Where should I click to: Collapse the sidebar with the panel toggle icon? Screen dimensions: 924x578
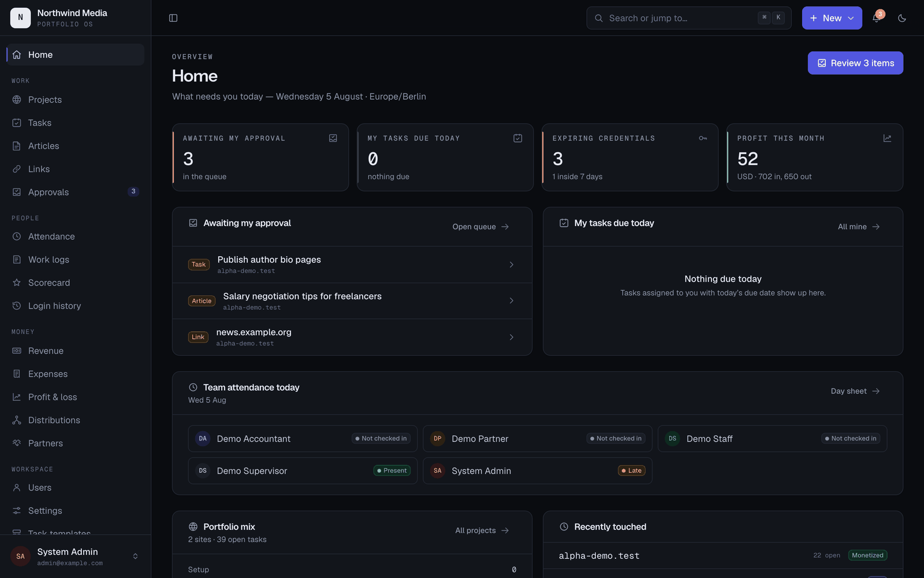[173, 18]
